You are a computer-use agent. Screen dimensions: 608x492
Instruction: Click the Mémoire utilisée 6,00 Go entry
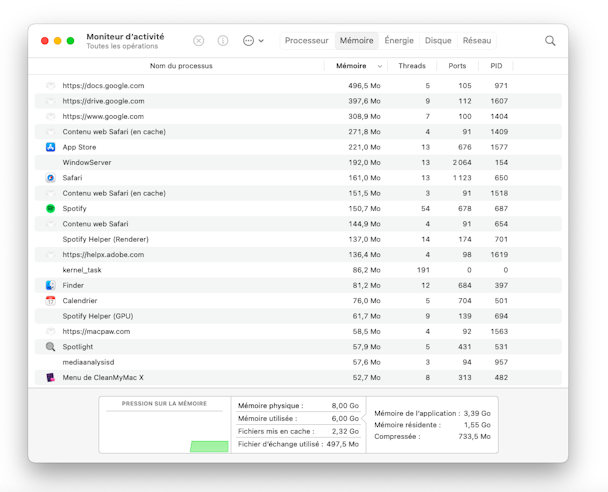298,418
